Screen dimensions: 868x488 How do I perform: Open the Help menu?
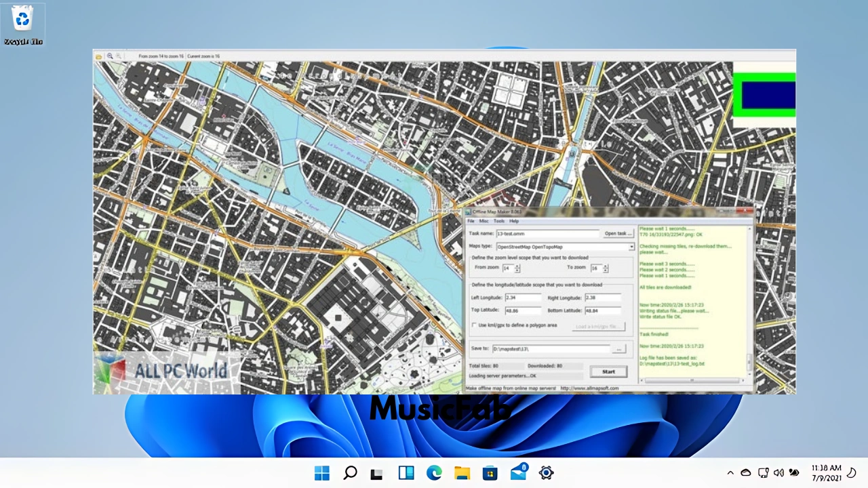click(x=514, y=221)
